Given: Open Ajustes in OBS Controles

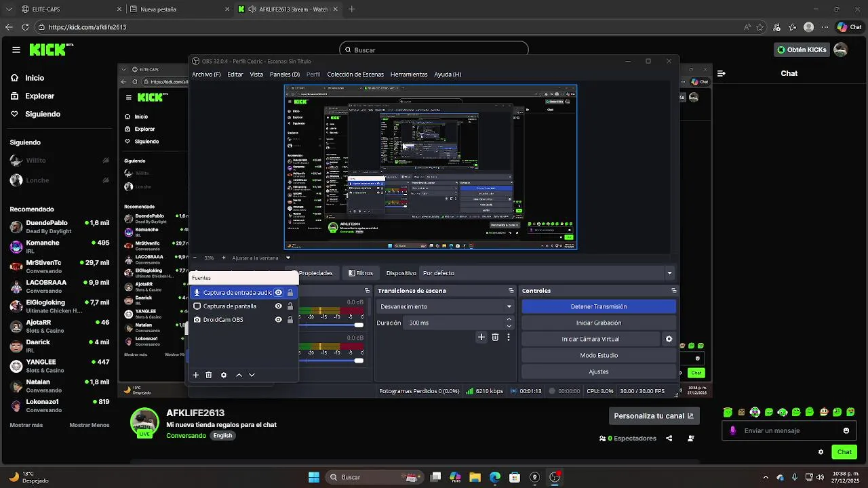Looking at the screenshot, I should (599, 371).
